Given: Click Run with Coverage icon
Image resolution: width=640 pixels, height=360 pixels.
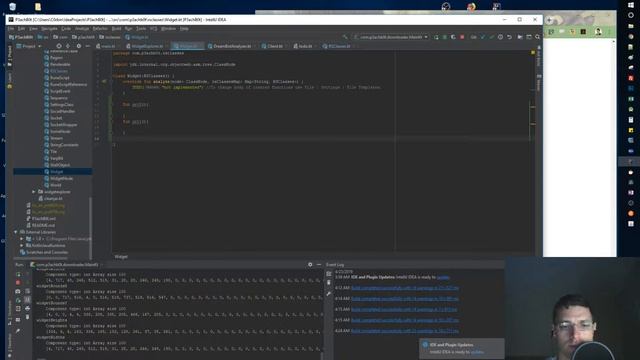Looking at the screenshot, I should click(x=453, y=37).
